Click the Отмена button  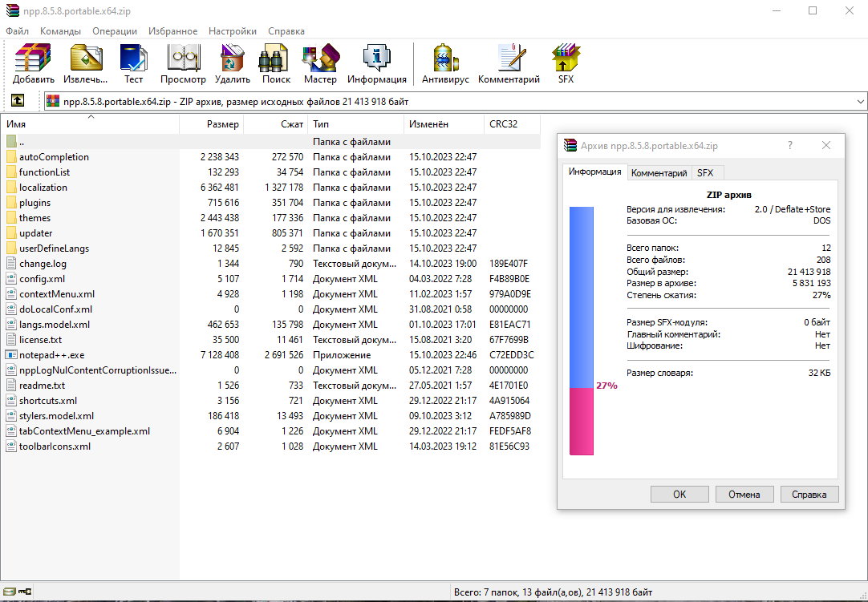click(744, 494)
